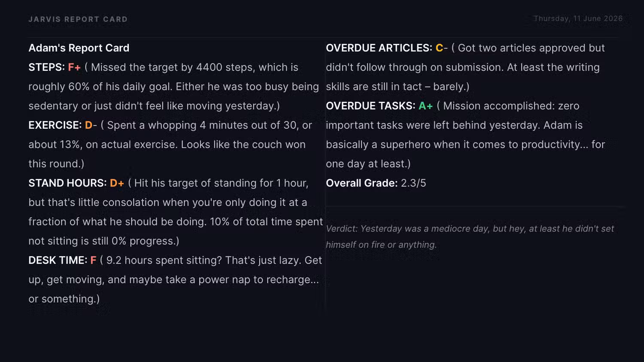Viewport: 644px width, 362px height.
Task: Select the Adam's Report Card title
Action: click(x=79, y=48)
